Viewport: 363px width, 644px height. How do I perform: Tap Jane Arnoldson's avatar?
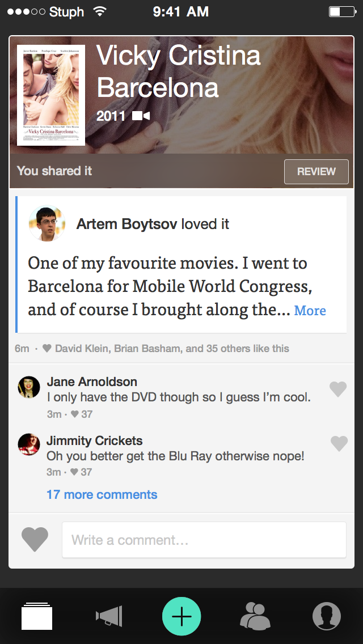pos(29,387)
